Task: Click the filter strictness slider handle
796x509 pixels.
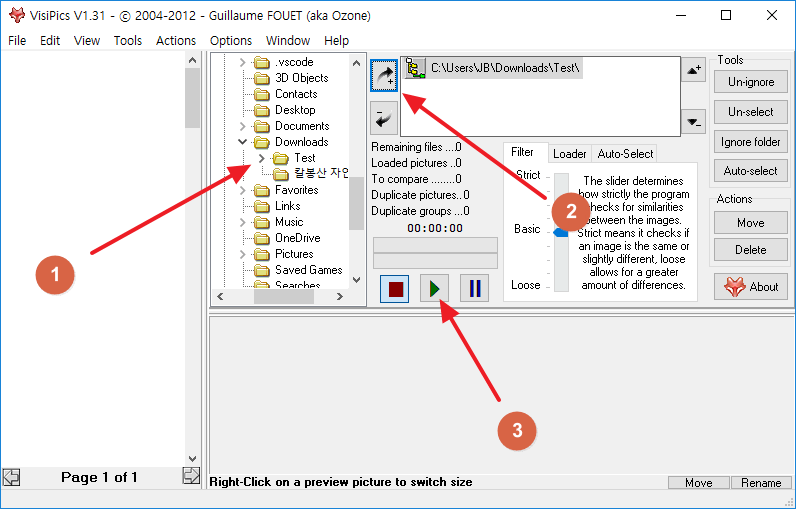Action: 561,232
